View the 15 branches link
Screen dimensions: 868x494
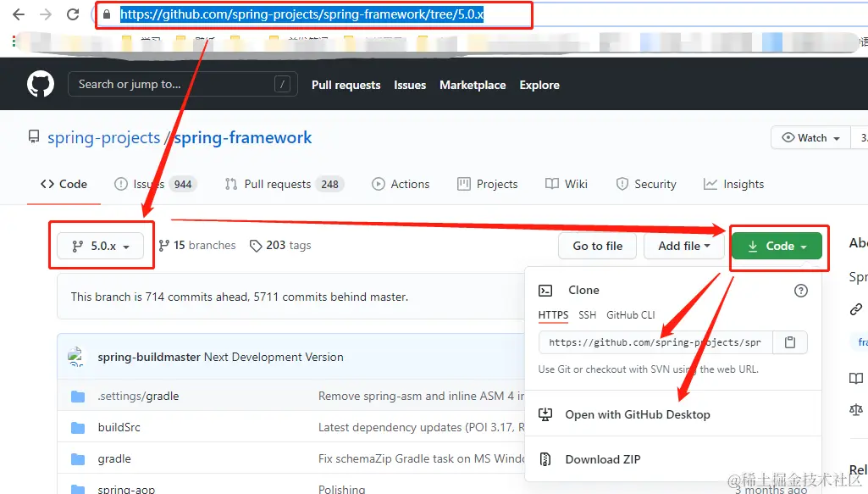(x=197, y=246)
